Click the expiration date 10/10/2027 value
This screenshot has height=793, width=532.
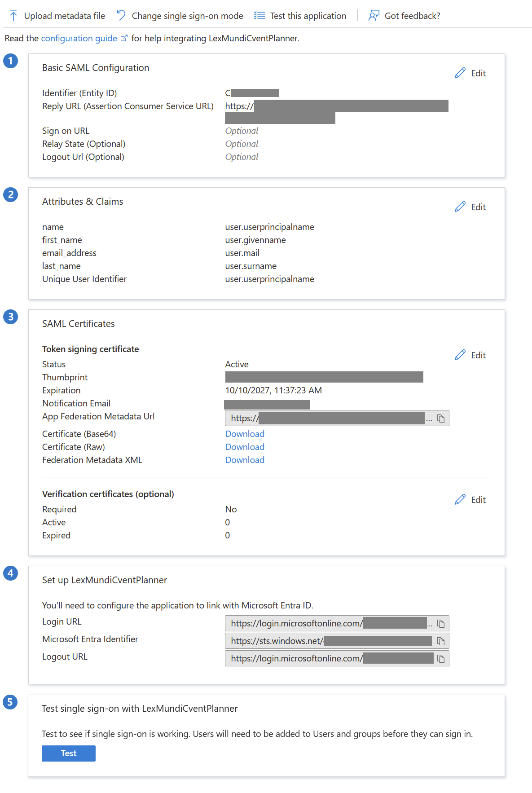pos(273,390)
